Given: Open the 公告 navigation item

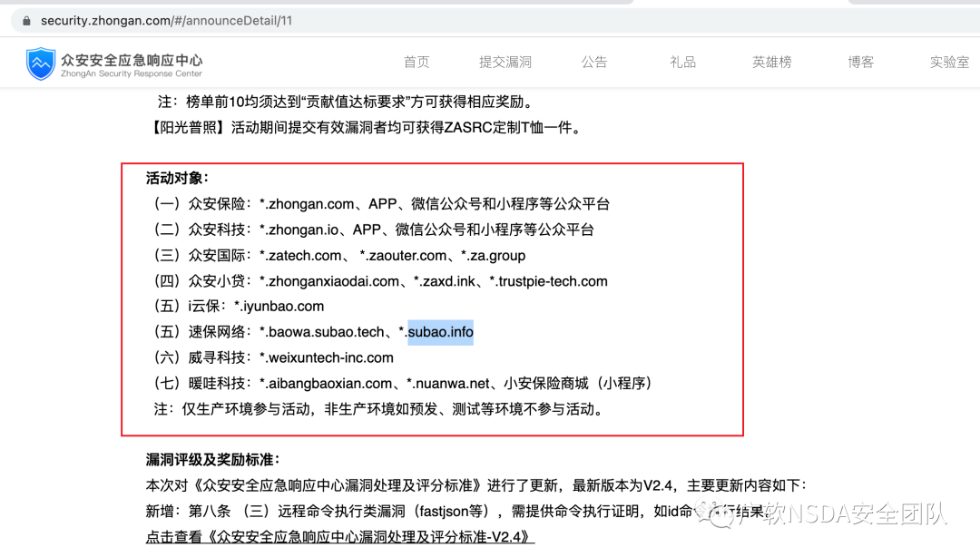Looking at the screenshot, I should click(x=593, y=62).
